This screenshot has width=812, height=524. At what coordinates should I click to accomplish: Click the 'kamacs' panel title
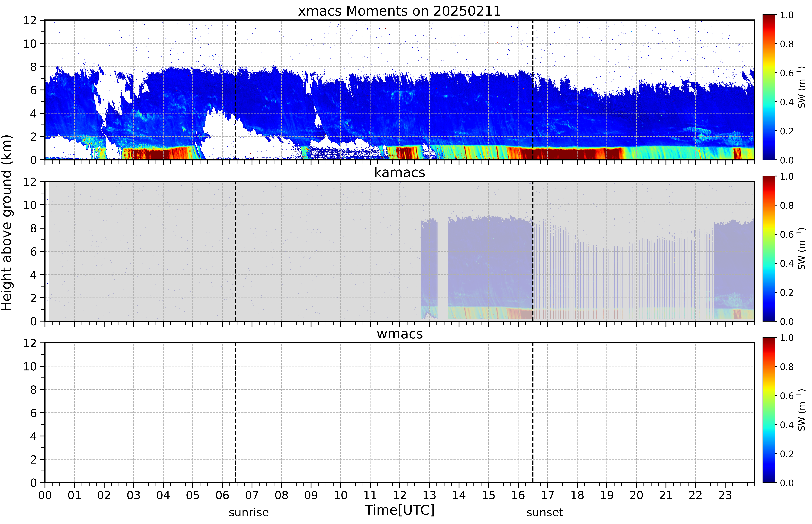(x=400, y=172)
